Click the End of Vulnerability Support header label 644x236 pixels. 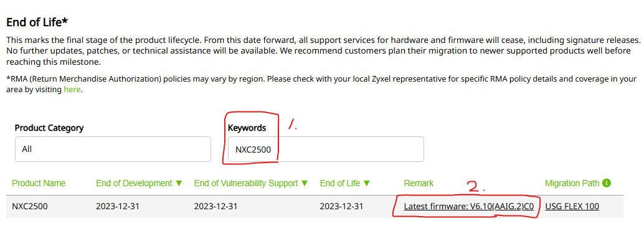pos(246,183)
